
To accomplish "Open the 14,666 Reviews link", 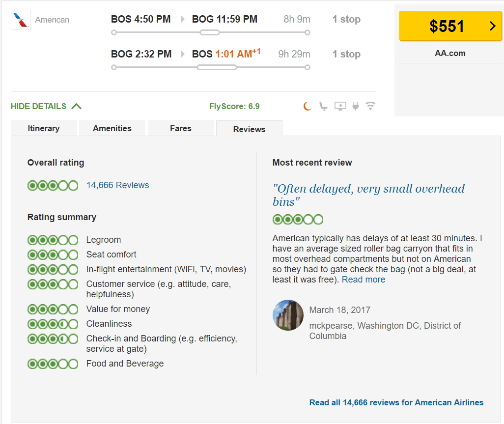I will [117, 185].
